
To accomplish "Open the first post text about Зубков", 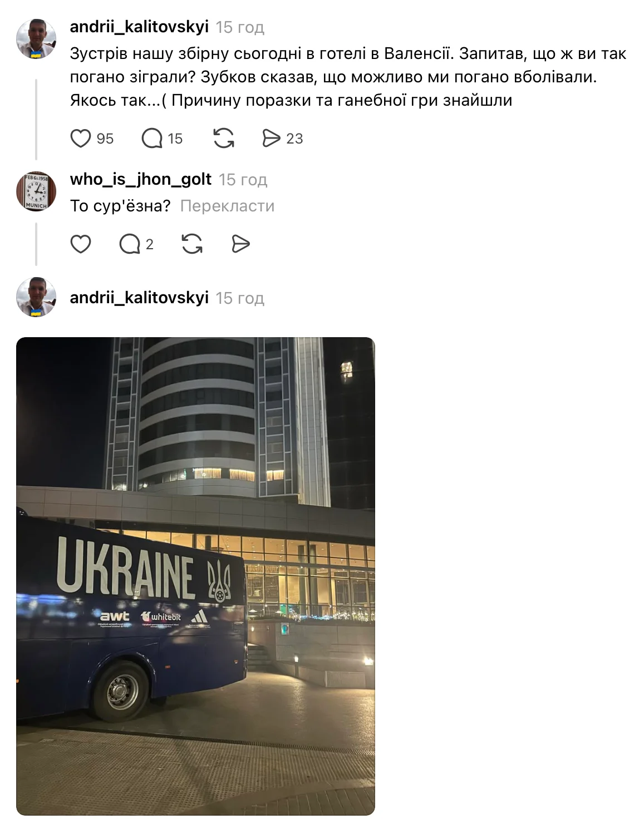I will tap(348, 77).
